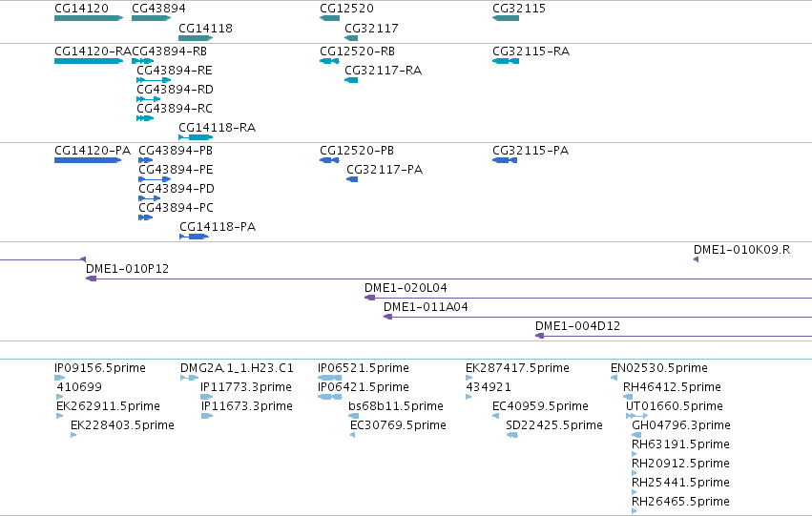The height and width of the screenshot is (516, 812).
Task: Select EST RH46412.5prime
Action: [628, 397]
